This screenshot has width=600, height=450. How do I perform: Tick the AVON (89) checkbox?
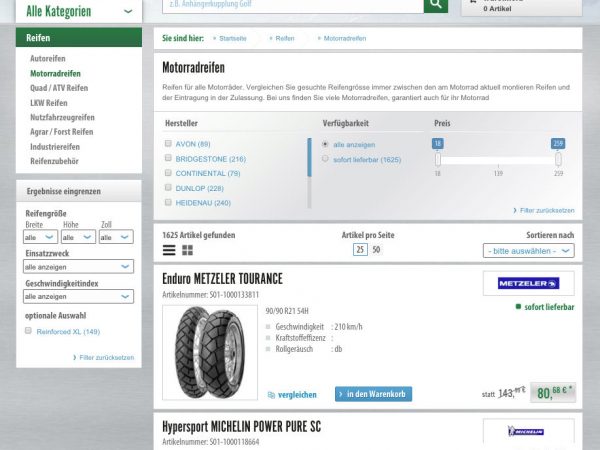168,143
